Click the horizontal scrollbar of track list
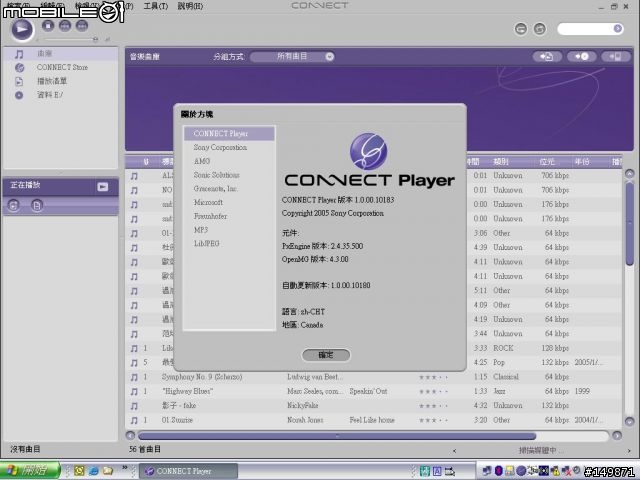The image size is (640, 480). (x=337, y=436)
